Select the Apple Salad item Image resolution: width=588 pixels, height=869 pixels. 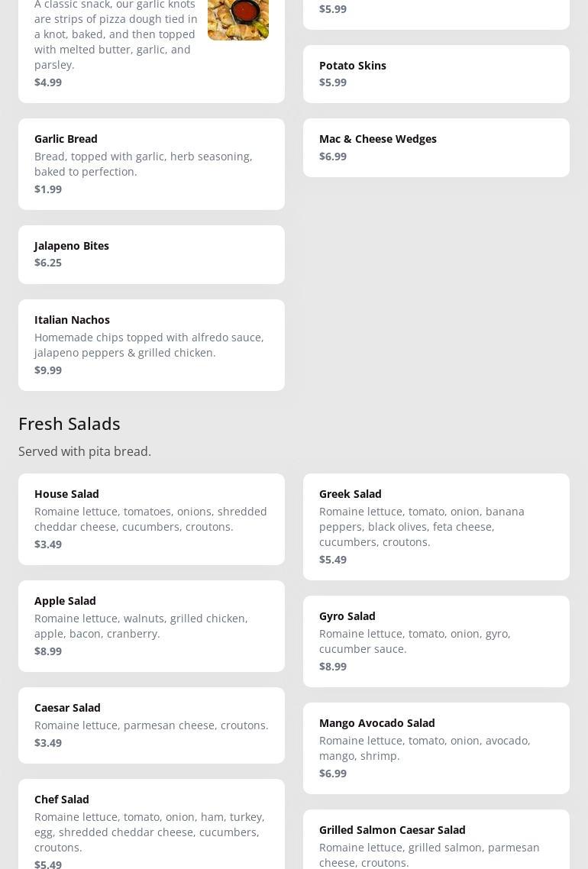coord(151,625)
